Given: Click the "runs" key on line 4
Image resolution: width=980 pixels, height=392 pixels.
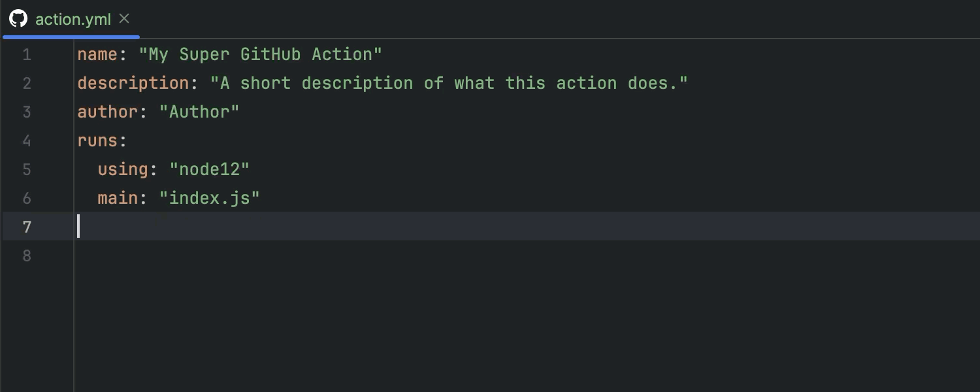Looking at the screenshot, I should (x=97, y=141).
